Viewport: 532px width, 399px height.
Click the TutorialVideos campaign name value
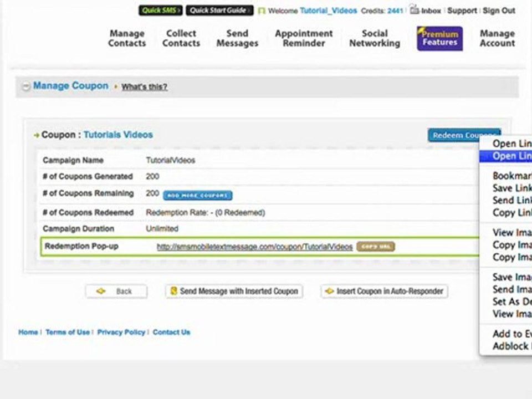pyautogui.click(x=170, y=160)
